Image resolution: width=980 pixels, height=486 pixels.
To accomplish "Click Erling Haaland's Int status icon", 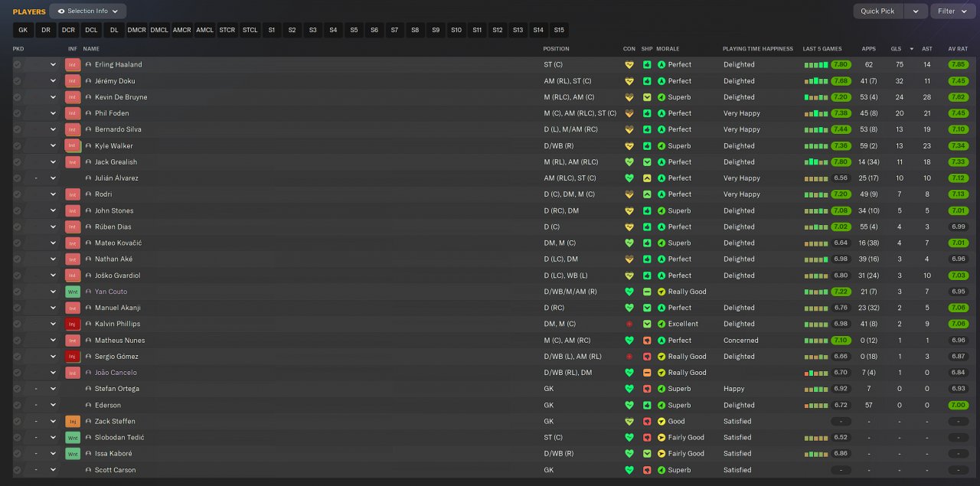I will pos(73,65).
